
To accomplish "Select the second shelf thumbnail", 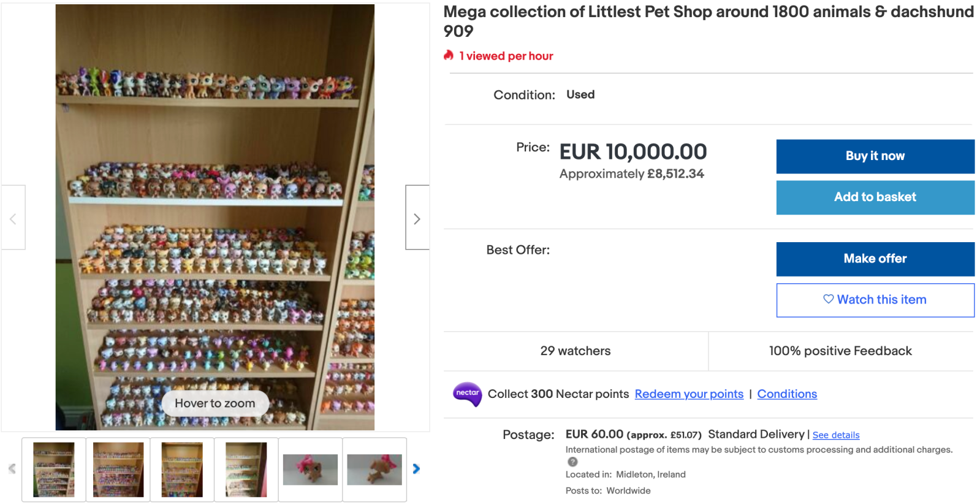I will pyautogui.click(x=118, y=470).
